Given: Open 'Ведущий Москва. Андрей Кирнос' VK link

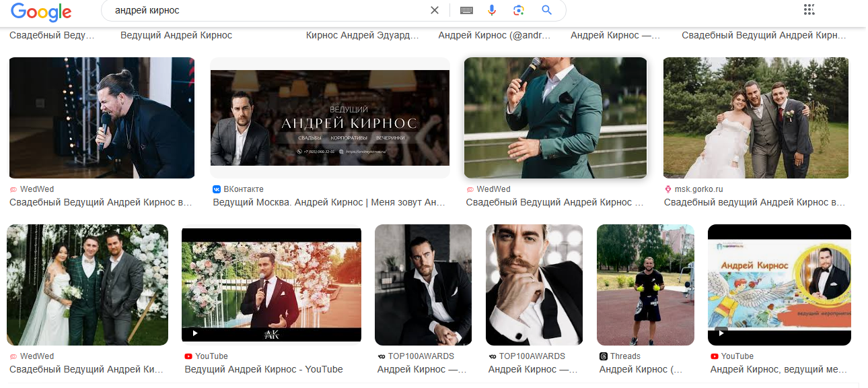Looking at the screenshot, I should click(x=329, y=202).
